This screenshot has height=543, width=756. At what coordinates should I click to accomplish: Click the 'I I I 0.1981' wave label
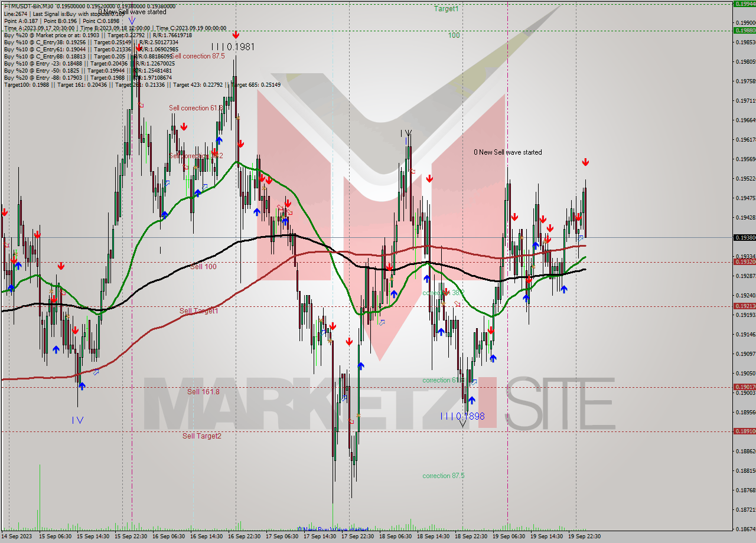233,47
